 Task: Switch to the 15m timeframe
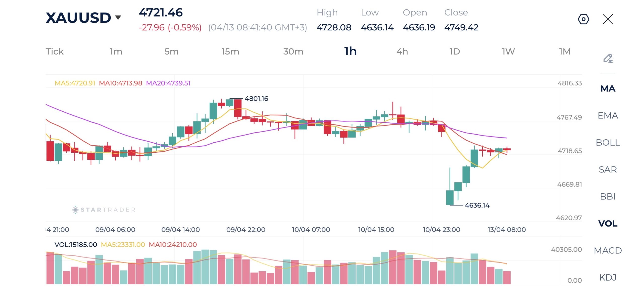(230, 52)
